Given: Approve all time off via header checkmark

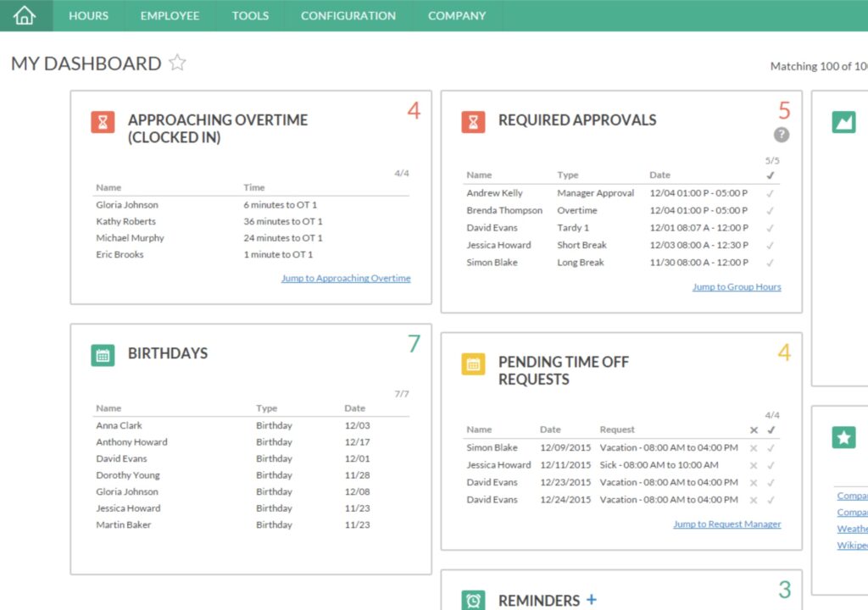Looking at the screenshot, I should [x=771, y=430].
